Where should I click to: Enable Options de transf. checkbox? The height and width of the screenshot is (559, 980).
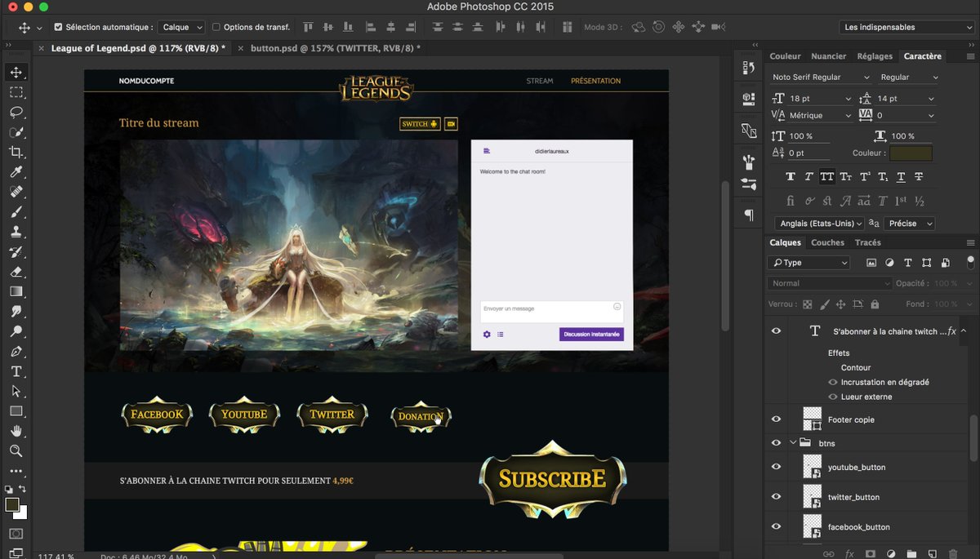click(x=216, y=27)
